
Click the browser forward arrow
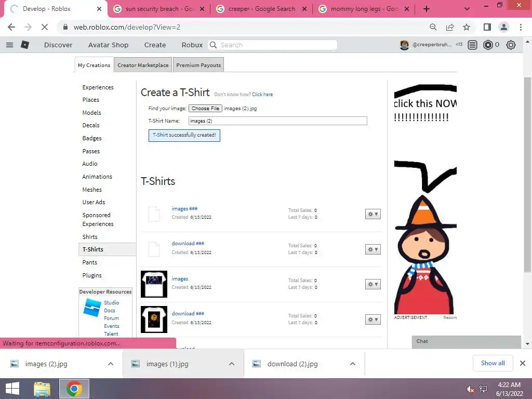click(28, 27)
